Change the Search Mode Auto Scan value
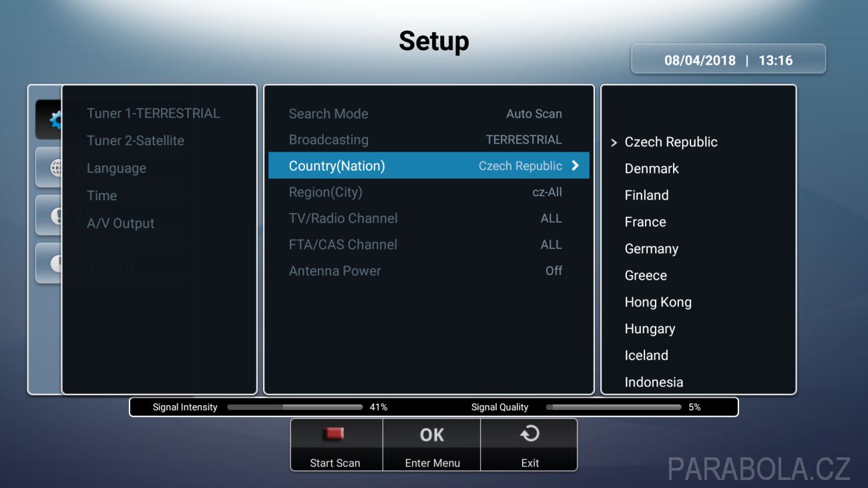This screenshot has height=488, width=868. pos(533,113)
